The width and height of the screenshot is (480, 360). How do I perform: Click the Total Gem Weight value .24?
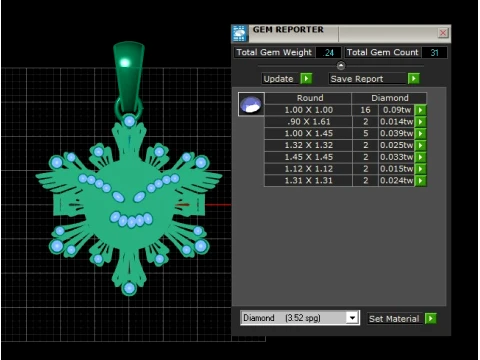click(x=328, y=53)
